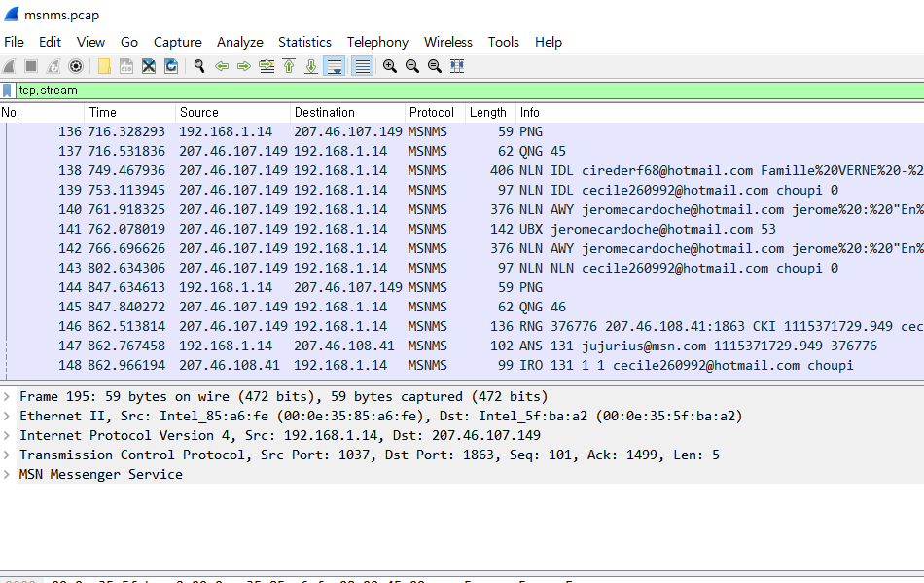This screenshot has width=924, height=583.
Task: Select packet 144 at time 847.634613
Action: 462,287
